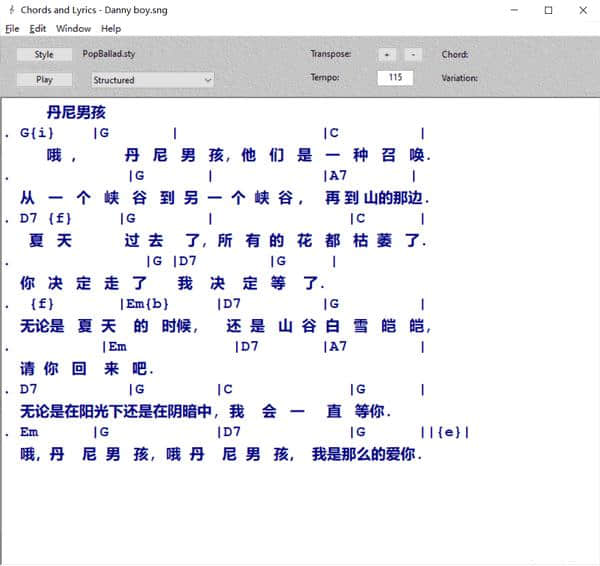The width and height of the screenshot is (600, 566).
Task: Transpose down with the minus button
Action: point(414,54)
